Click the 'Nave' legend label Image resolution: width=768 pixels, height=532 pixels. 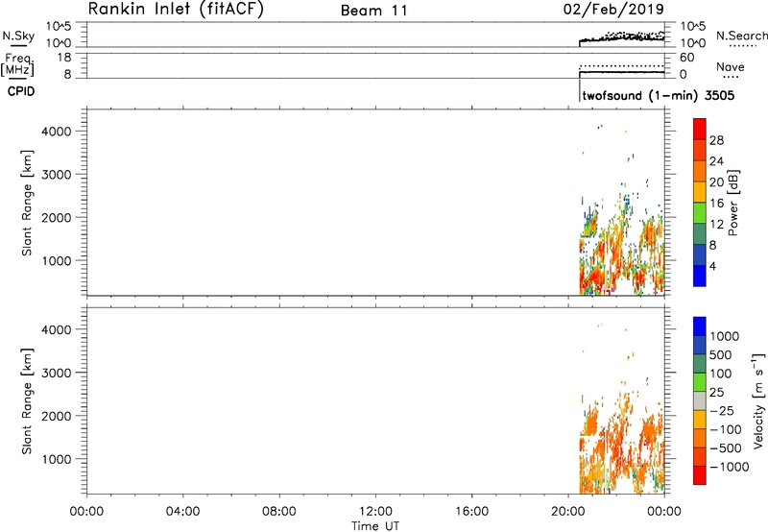tap(731, 66)
